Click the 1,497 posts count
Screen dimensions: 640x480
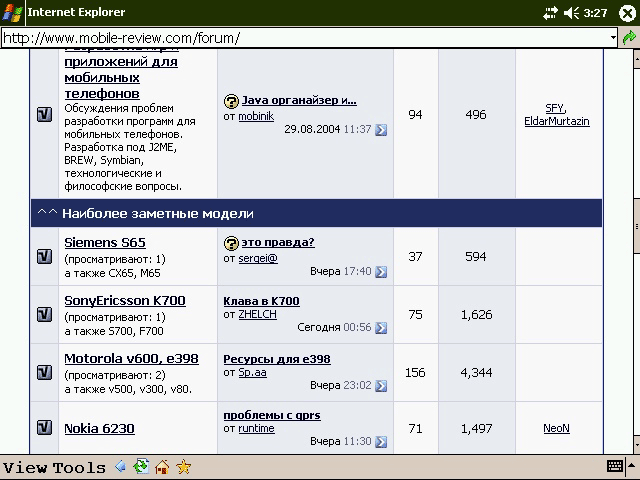[x=476, y=429]
